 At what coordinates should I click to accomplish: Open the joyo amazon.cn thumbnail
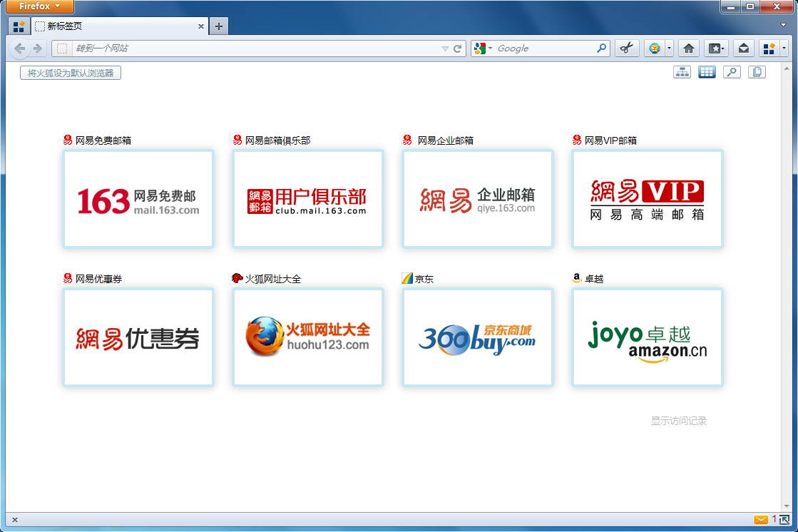647,338
